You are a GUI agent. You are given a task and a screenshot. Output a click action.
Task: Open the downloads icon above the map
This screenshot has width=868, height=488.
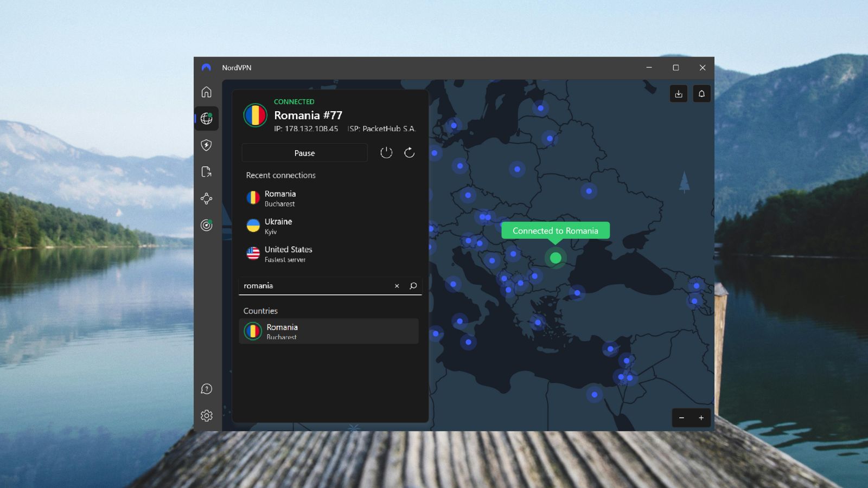tap(678, 93)
